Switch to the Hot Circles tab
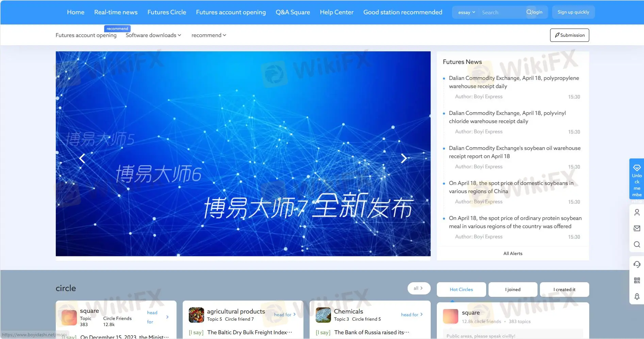644x339 pixels. [x=461, y=290]
